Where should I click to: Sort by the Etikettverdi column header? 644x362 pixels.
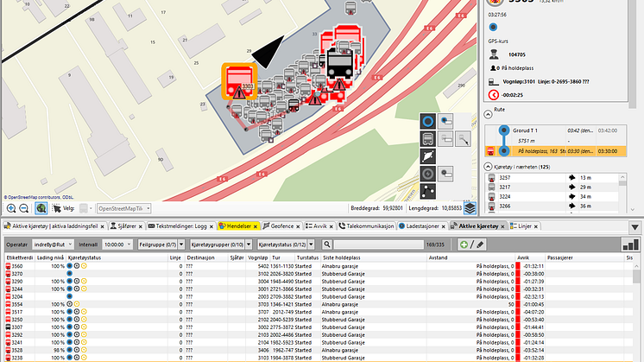pos(20,257)
